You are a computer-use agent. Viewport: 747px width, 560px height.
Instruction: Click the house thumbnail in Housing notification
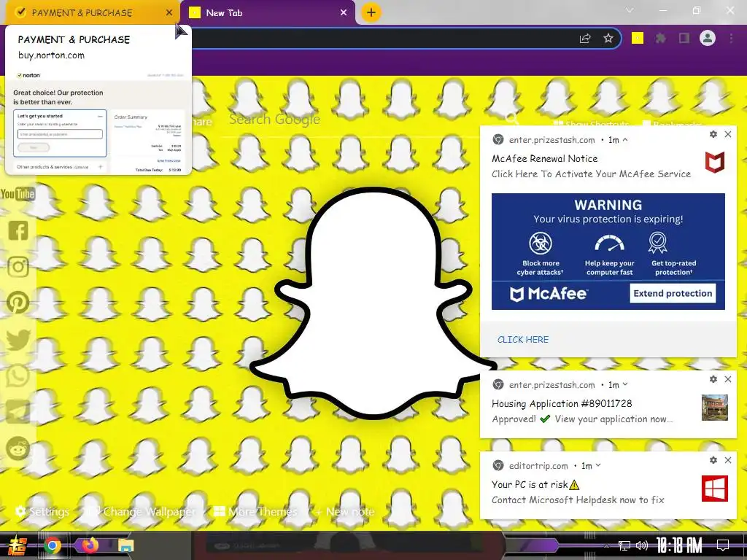[715, 407]
